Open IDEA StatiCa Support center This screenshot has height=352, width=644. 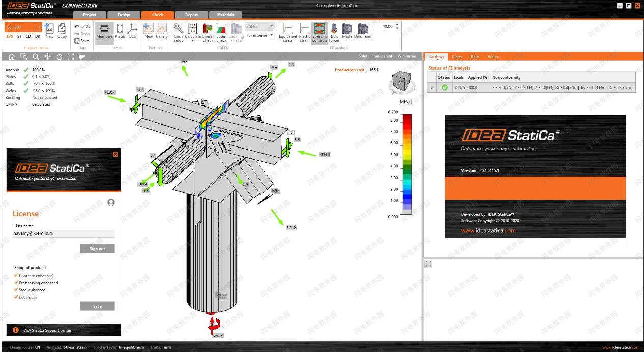pyautogui.click(x=47, y=330)
